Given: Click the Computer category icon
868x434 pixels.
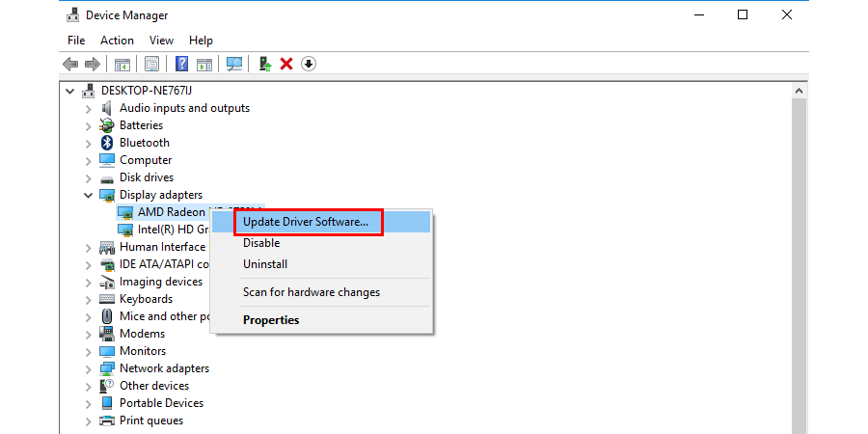Looking at the screenshot, I should coord(107,160).
